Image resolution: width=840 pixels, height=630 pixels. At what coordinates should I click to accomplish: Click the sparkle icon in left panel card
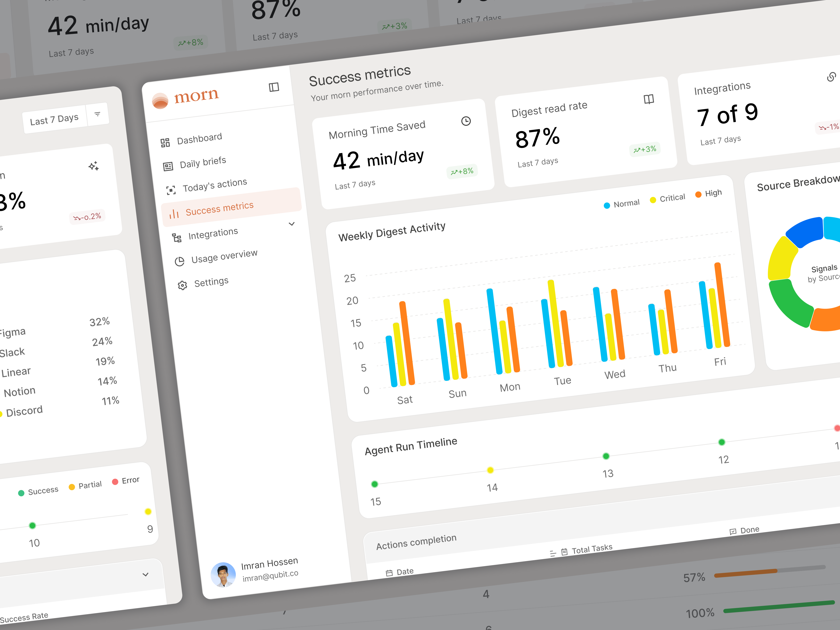93,166
